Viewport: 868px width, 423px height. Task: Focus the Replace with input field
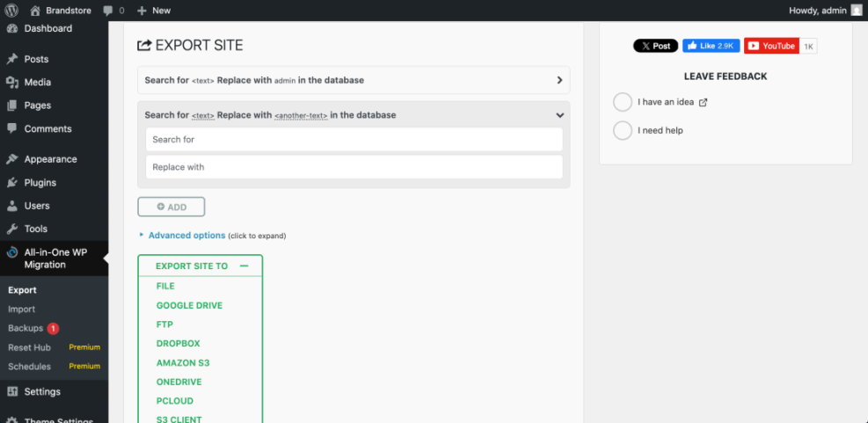click(x=354, y=167)
